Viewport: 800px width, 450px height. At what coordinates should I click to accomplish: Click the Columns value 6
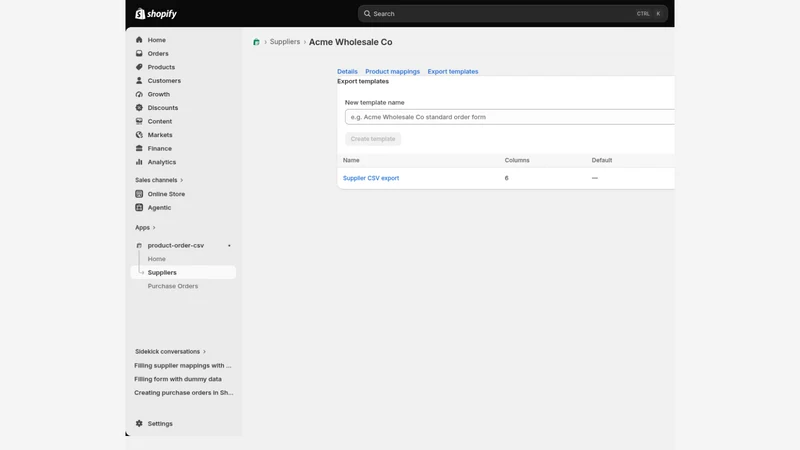click(x=506, y=178)
